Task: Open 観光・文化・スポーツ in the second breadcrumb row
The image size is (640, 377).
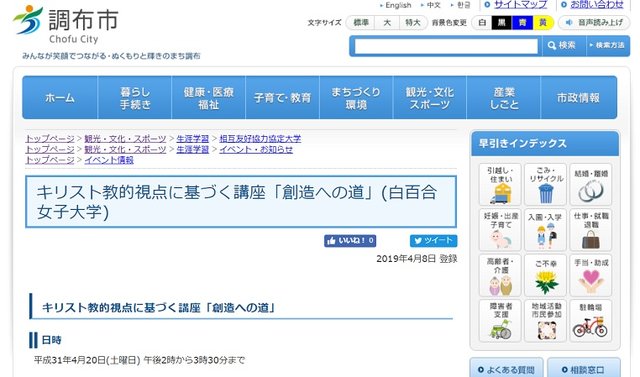Action: pos(125,149)
